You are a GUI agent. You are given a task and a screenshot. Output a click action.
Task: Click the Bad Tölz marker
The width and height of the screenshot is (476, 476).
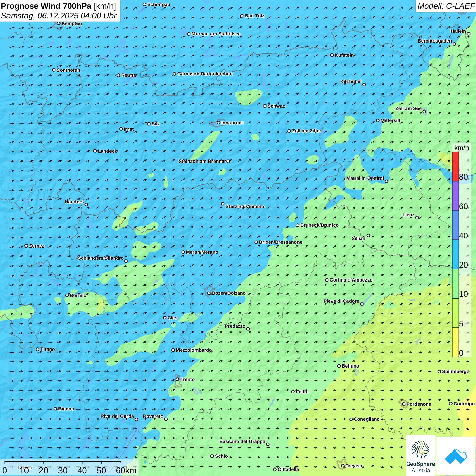242,16
